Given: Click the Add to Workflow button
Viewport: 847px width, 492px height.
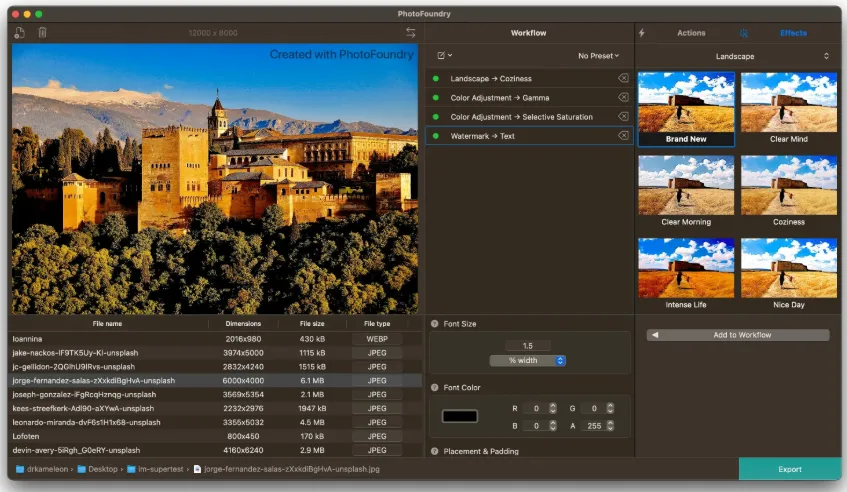Looking at the screenshot, I should pyautogui.click(x=738, y=335).
